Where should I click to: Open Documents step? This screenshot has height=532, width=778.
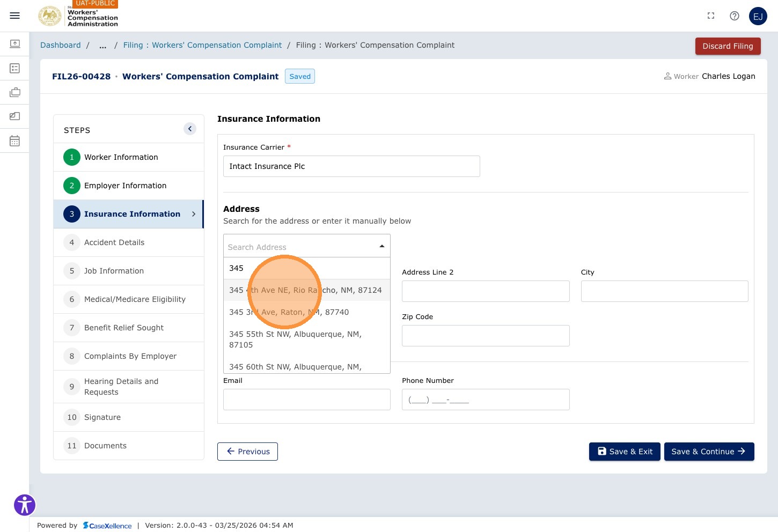pyautogui.click(x=129, y=446)
